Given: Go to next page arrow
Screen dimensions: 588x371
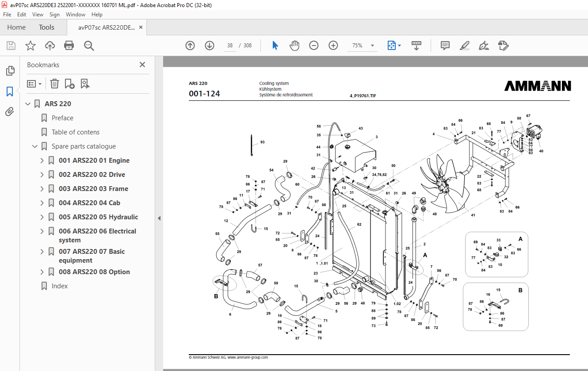Looking at the screenshot, I should point(210,46).
